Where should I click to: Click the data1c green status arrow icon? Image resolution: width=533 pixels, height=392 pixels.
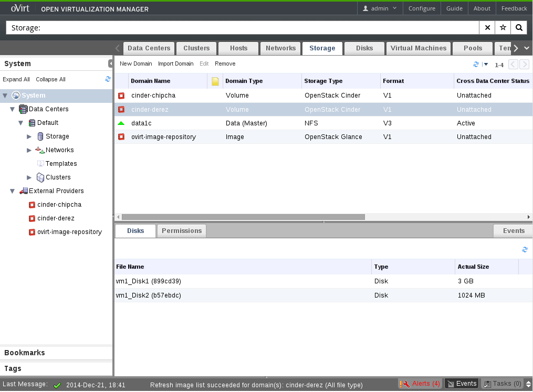tap(121, 123)
